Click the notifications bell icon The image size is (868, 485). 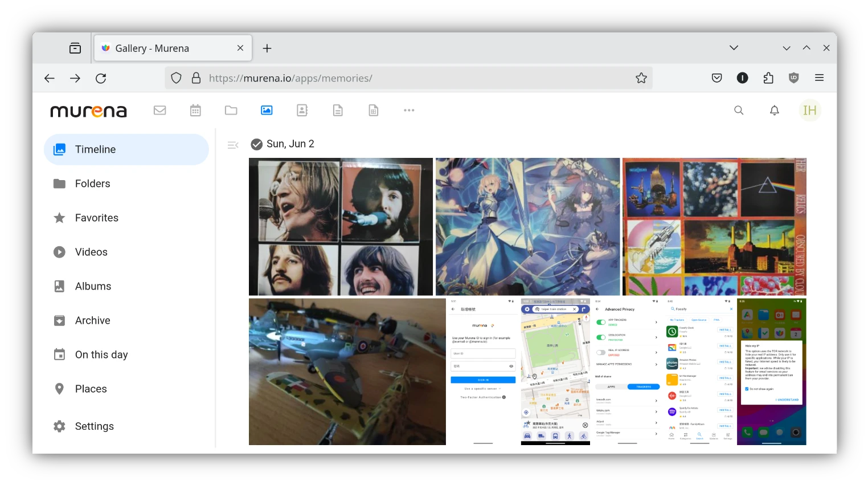774,111
